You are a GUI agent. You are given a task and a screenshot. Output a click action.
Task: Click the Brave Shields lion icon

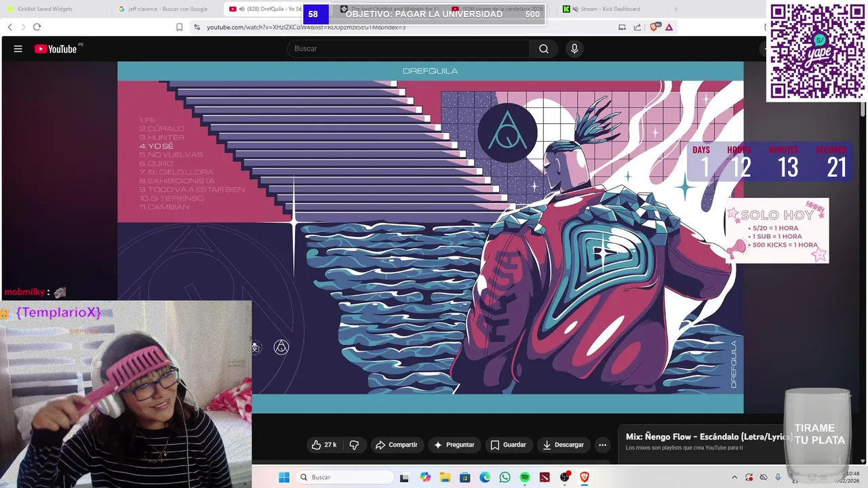point(654,27)
